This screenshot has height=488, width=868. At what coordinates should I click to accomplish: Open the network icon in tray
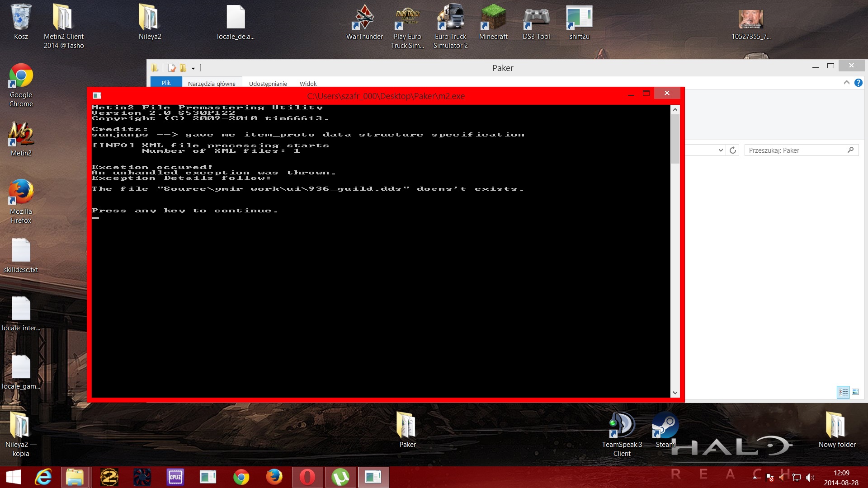[x=797, y=478]
